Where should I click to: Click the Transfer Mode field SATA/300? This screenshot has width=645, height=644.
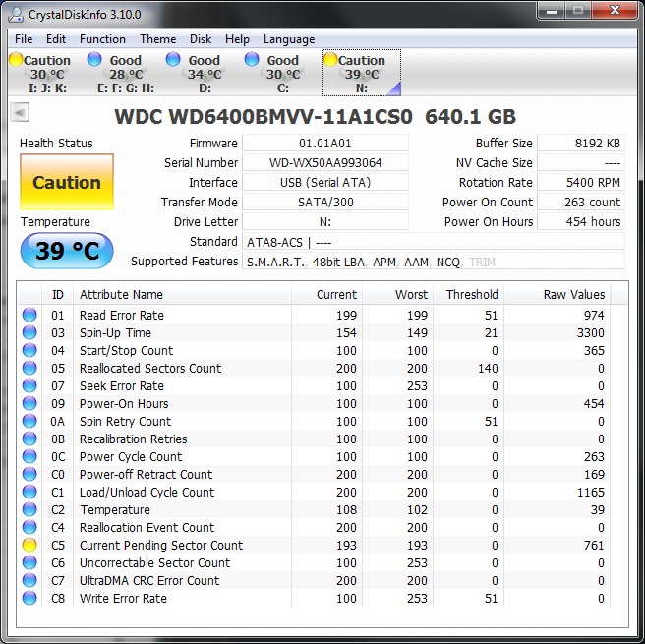point(325,203)
